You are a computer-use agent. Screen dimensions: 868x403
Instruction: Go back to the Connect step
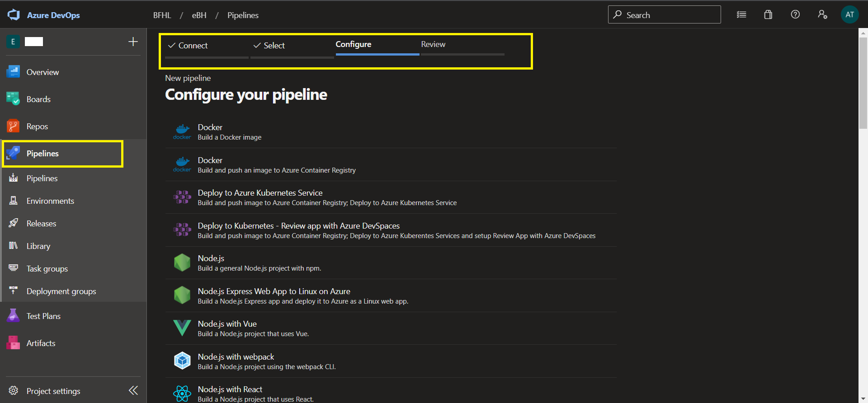193,46
